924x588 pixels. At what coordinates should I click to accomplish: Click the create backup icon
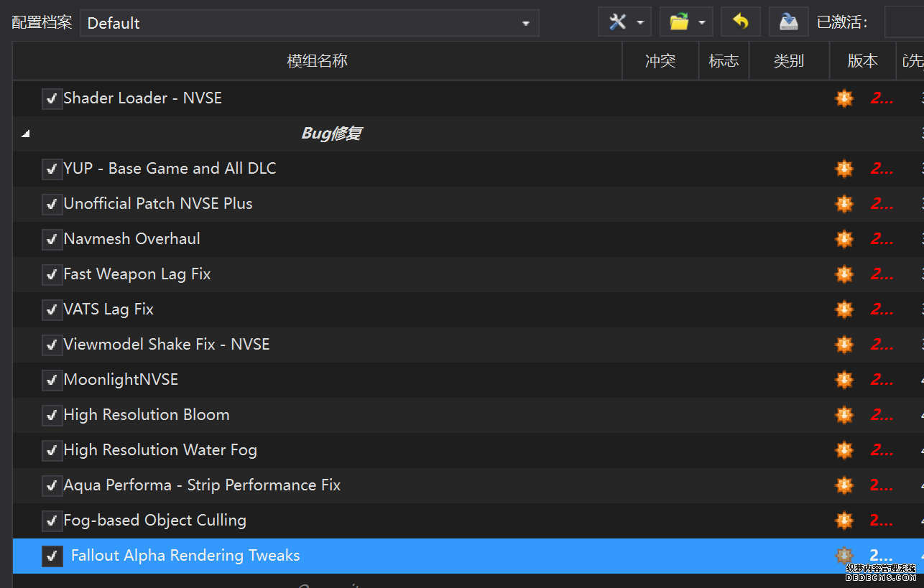click(788, 22)
